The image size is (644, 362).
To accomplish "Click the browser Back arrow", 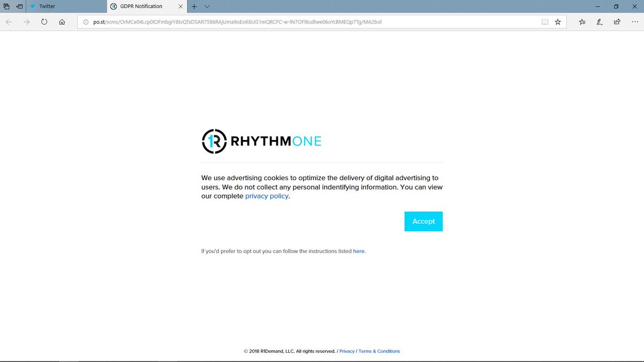I will (9, 22).
